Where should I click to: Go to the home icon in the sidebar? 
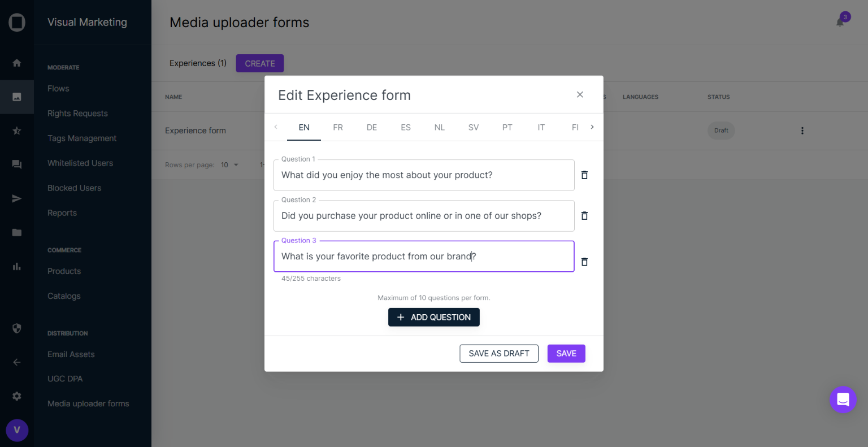coord(17,63)
